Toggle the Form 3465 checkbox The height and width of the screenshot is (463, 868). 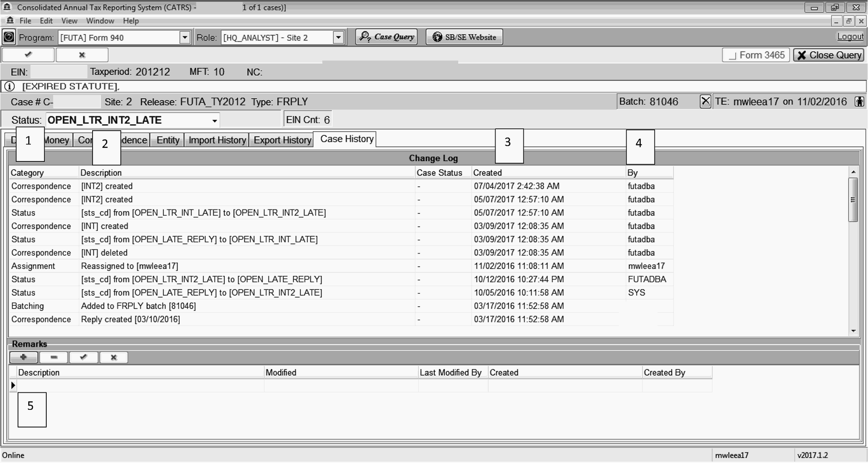[733, 55]
